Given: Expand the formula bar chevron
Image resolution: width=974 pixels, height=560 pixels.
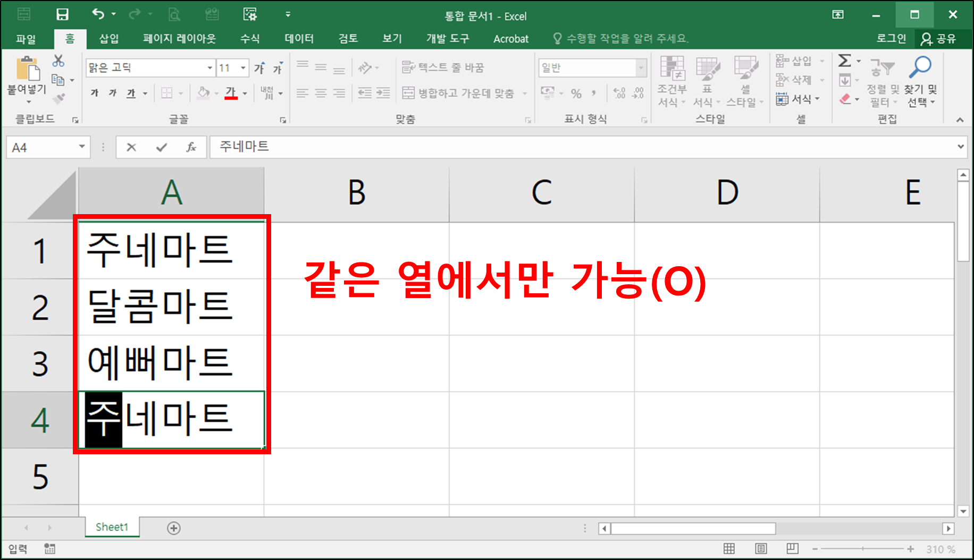Looking at the screenshot, I should (960, 147).
